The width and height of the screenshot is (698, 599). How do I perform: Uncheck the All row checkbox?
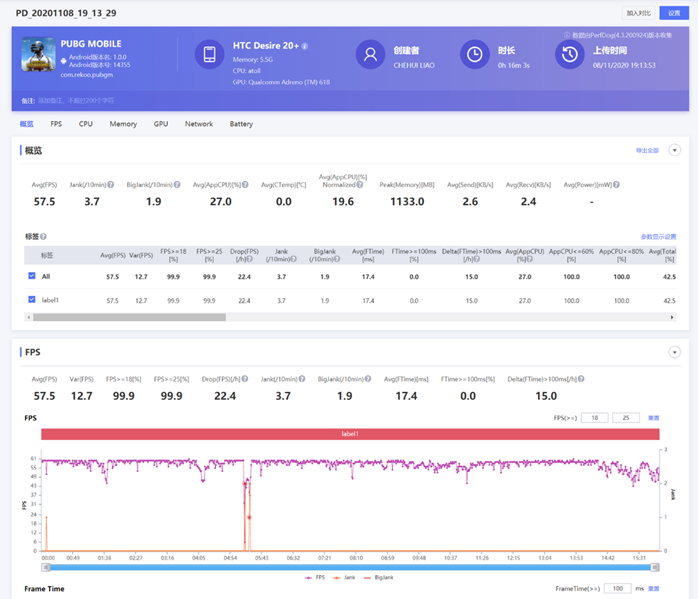(x=32, y=276)
